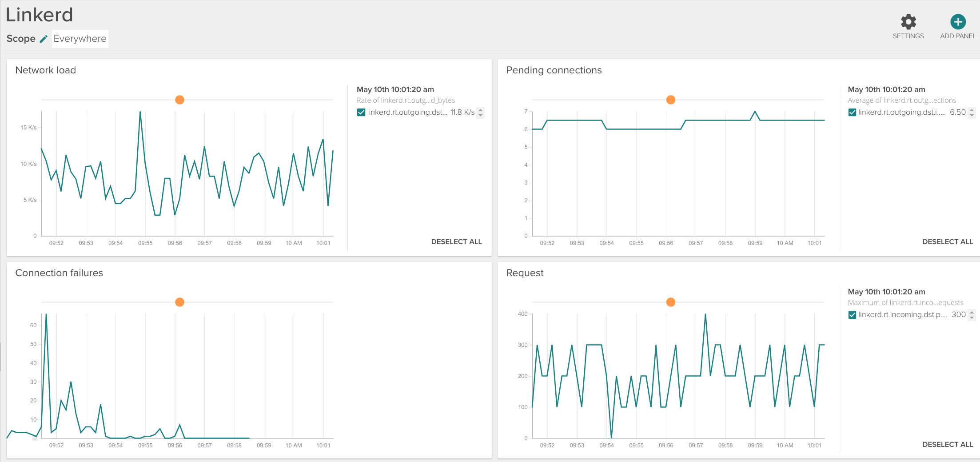The height and width of the screenshot is (462, 980).
Task: Click the 11.8 K/s value in Network load
Action: [x=462, y=112]
